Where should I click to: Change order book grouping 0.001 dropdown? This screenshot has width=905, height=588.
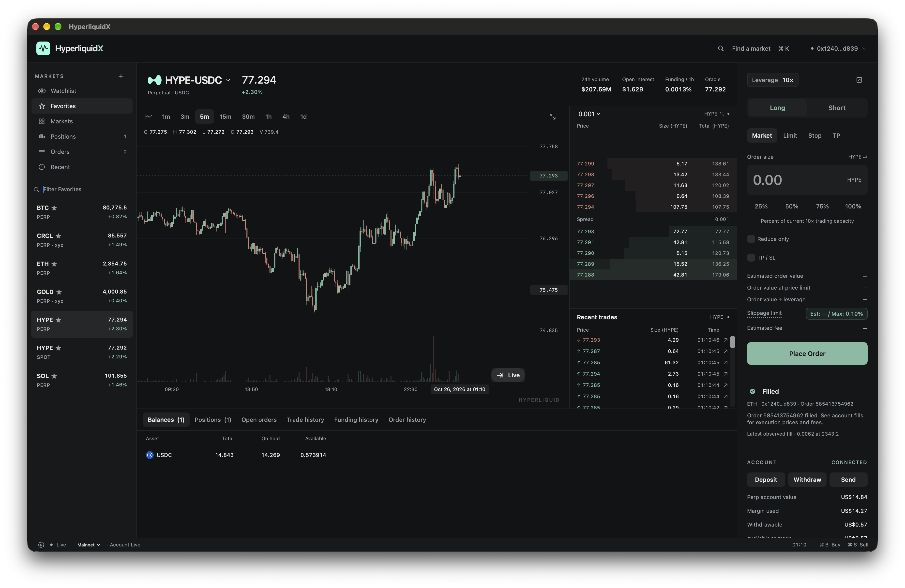tap(589, 114)
